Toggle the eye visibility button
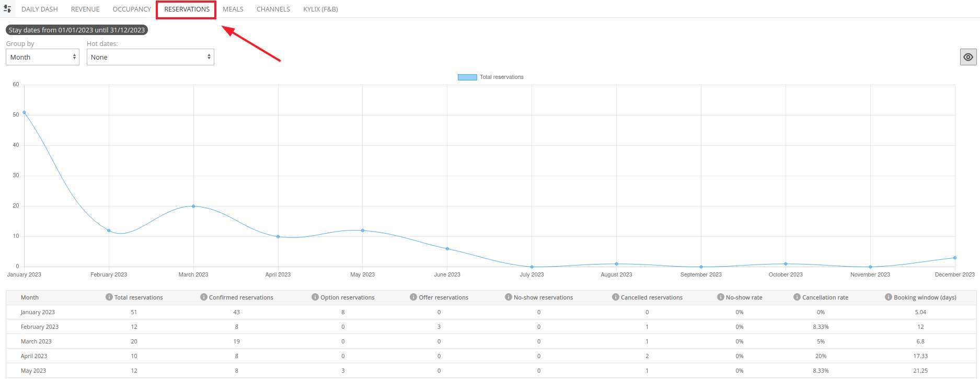 point(968,57)
